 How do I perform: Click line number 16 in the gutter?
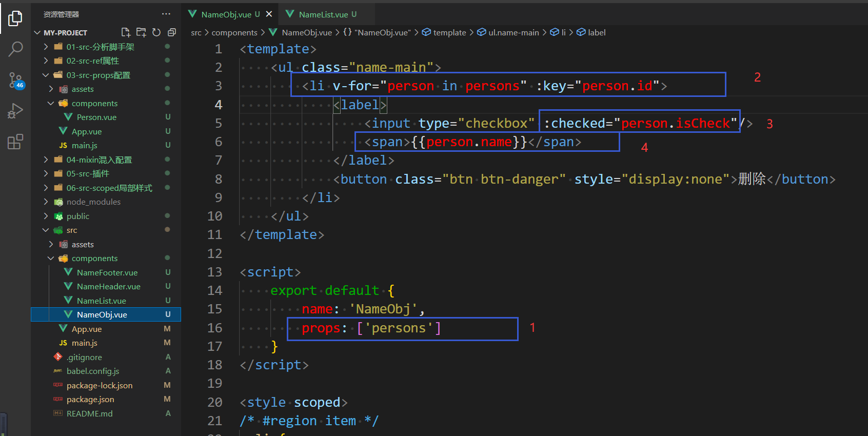[214, 328]
